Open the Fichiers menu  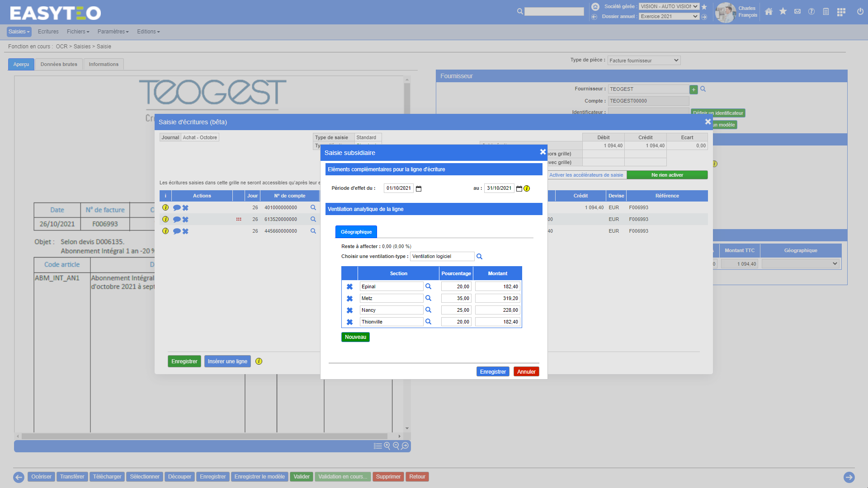pos(78,32)
